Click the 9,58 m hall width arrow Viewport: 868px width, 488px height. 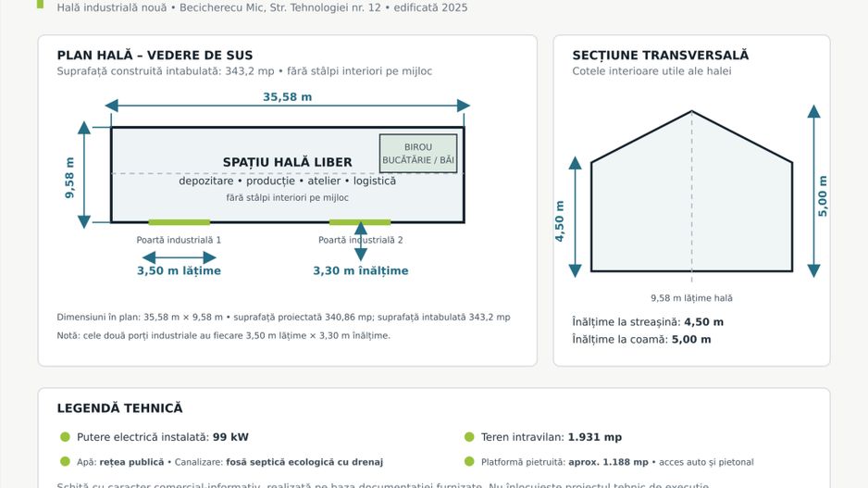pos(84,175)
